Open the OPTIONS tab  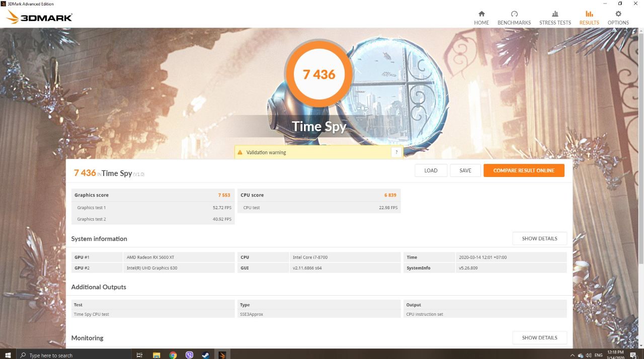coord(618,18)
